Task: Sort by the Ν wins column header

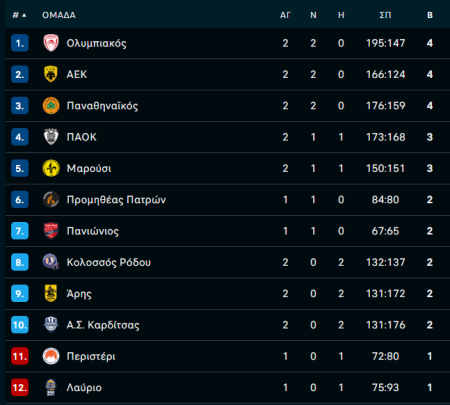Action: [x=313, y=15]
